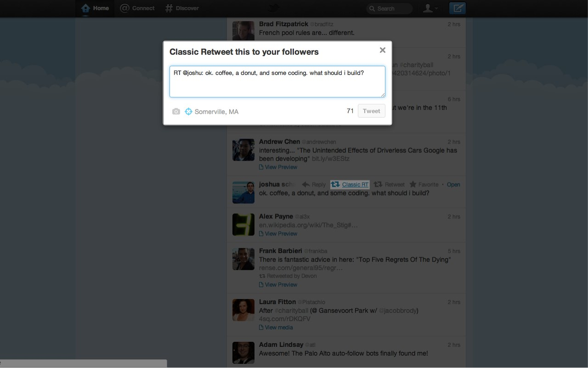
Task: Select the Home icon in the top navigation
Action: click(x=85, y=8)
